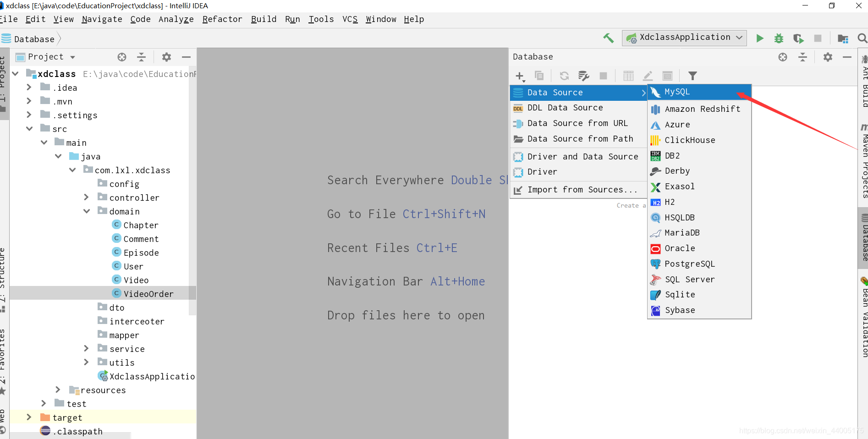Select Oracle data source
This screenshot has height=439, width=868.
tap(699, 248)
